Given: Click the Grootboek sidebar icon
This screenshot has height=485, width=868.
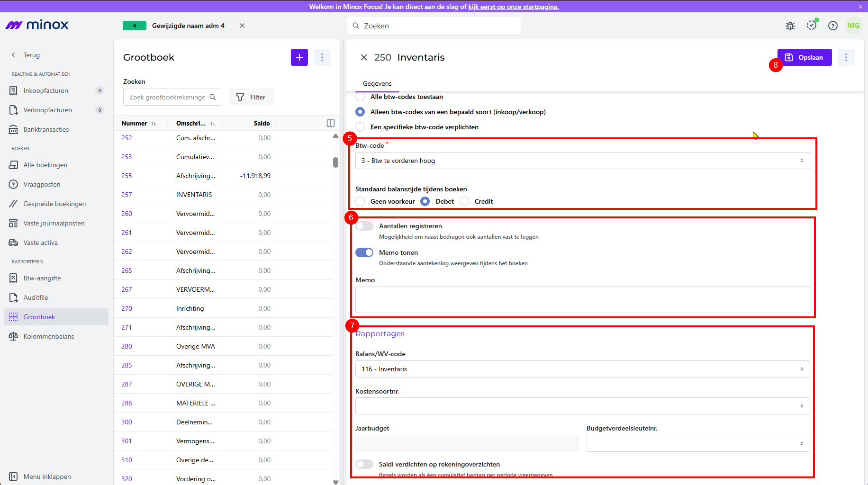Looking at the screenshot, I should point(13,317).
